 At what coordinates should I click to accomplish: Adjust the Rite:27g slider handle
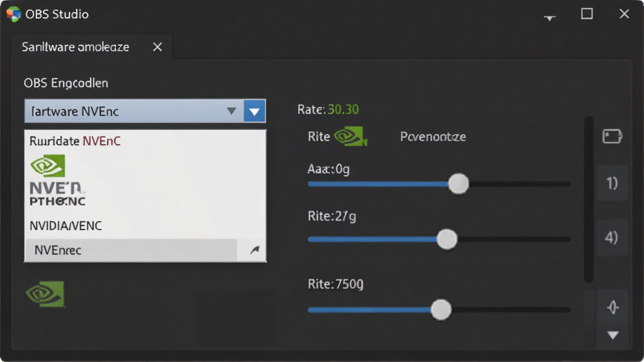[447, 239]
